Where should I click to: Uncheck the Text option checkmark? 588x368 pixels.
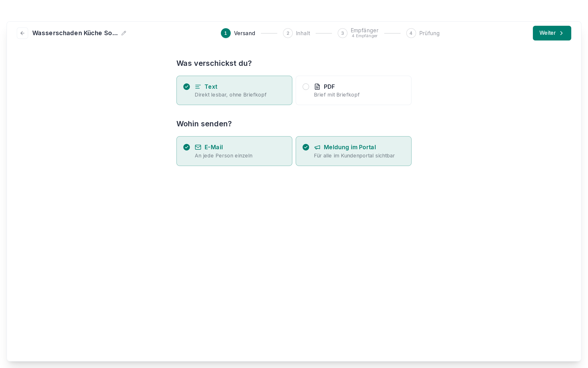[187, 87]
